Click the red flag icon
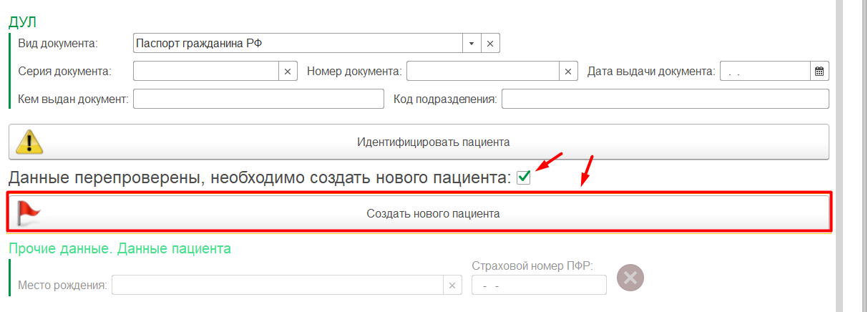868x312 pixels. [x=29, y=213]
